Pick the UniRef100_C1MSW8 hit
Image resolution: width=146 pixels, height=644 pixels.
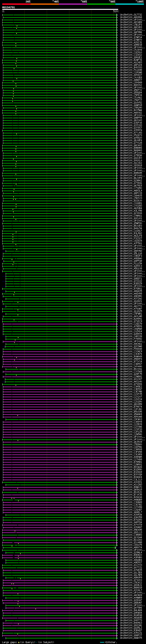pyautogui.click(x=131, y=72)
